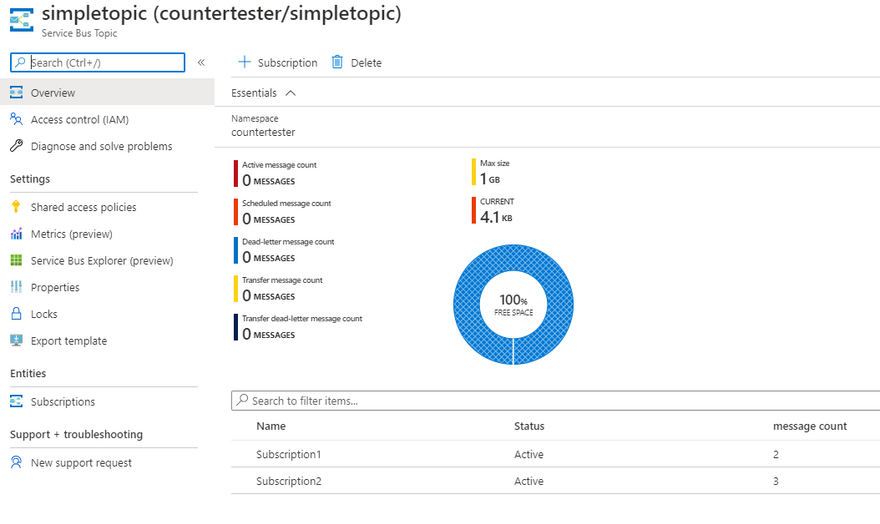
Task: Focus the sidebar Search (Ctrl+/) field
Action: tap(98, 62)
